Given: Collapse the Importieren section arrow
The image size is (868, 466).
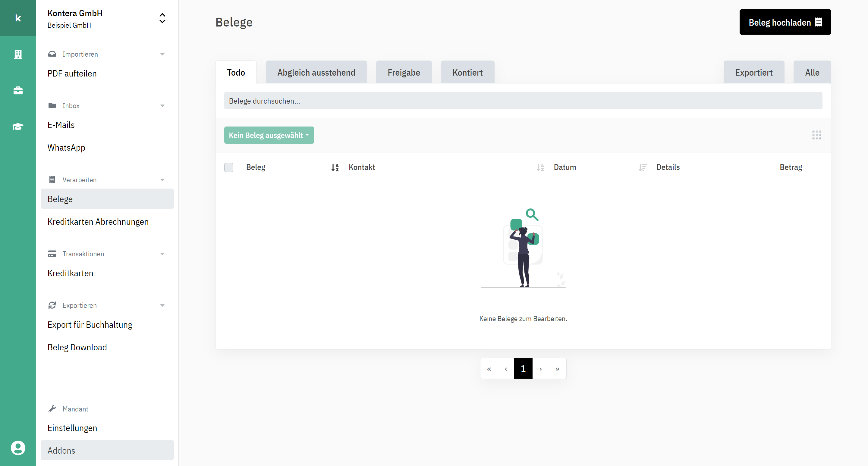Looking at the screenshot, I should [162, 54].
